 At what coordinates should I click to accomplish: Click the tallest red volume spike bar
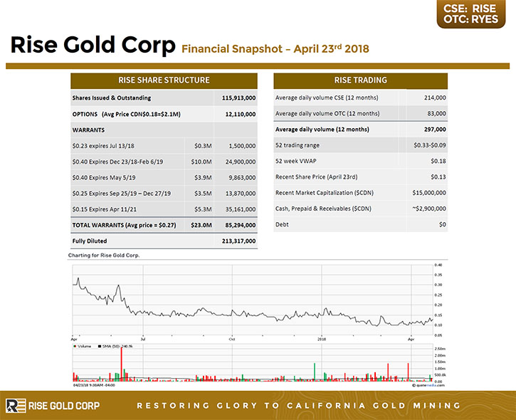[x=122, y=364]
